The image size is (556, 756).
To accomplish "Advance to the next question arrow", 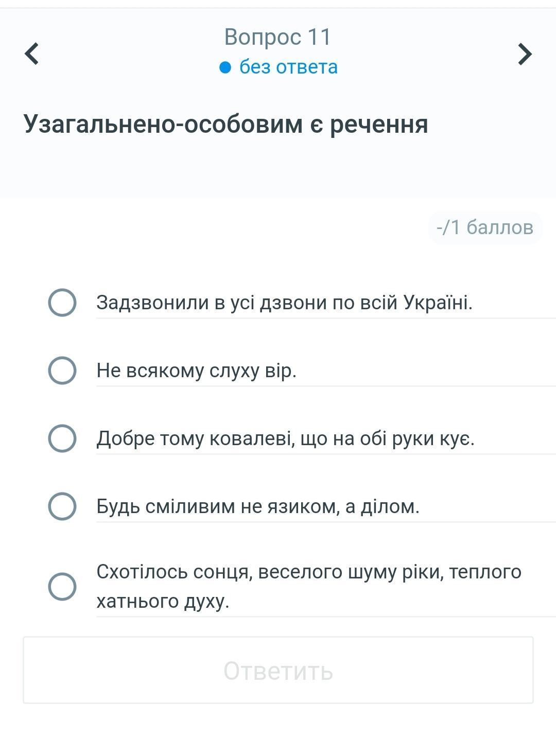I will (x=524, y=54).
